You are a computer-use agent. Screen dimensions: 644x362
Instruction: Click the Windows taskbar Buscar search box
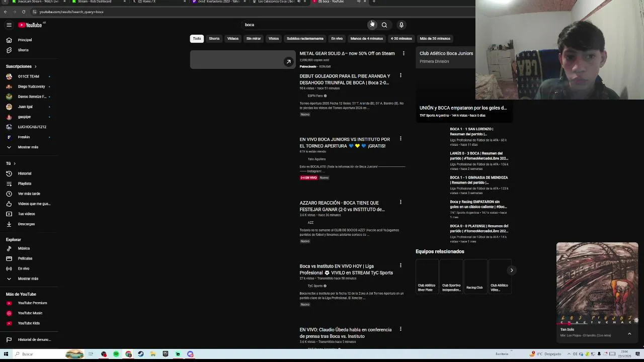click(38, 354)
